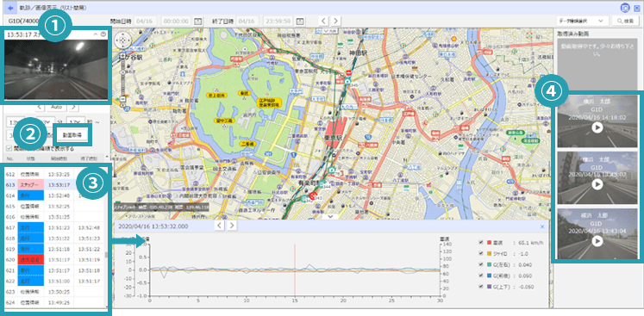644x316 pixels.
Task: Toggle the G(前後) series checkbox
Action: click(481, 276)
